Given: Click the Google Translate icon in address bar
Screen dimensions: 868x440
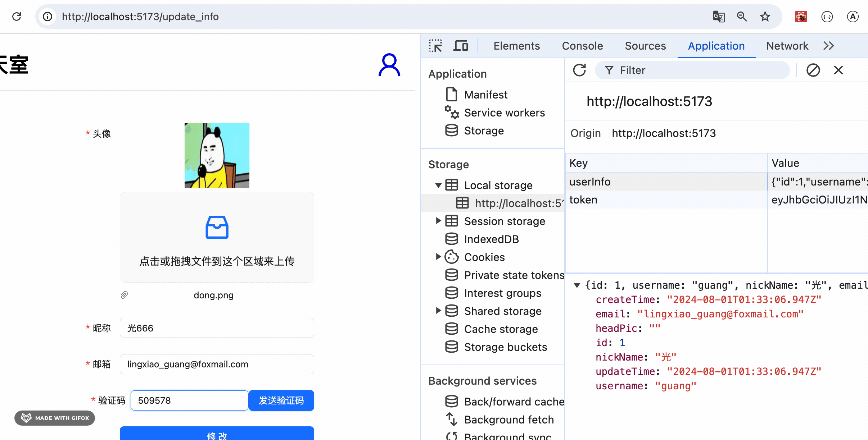Looking at the screenshot, I should (x=718, y=17).
